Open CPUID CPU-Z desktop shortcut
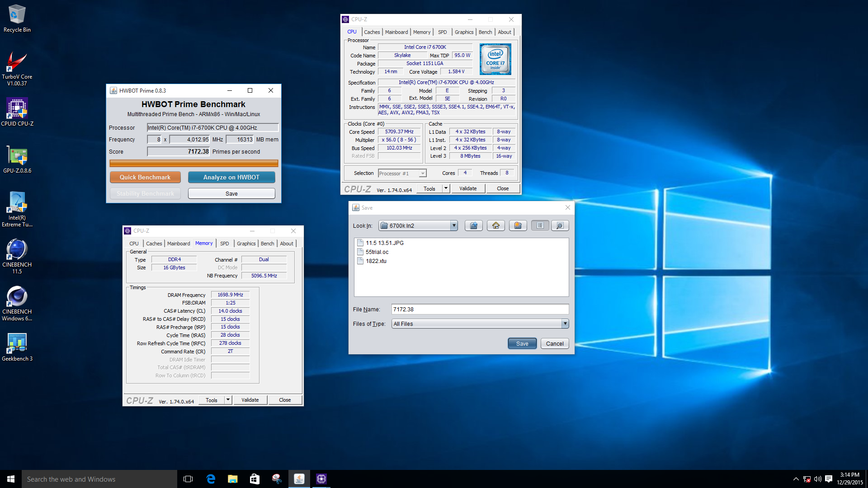This screenshot has width=868, height=488. pyautogui.click(x=17, y=112)
